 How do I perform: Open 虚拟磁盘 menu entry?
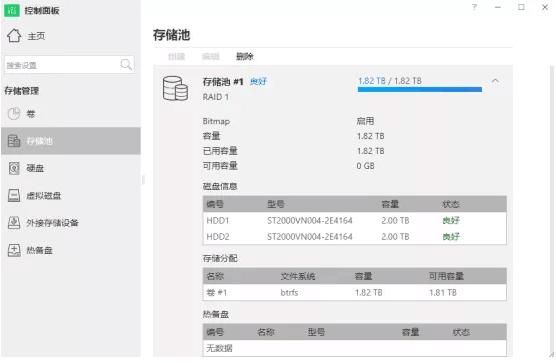point(44,196)
